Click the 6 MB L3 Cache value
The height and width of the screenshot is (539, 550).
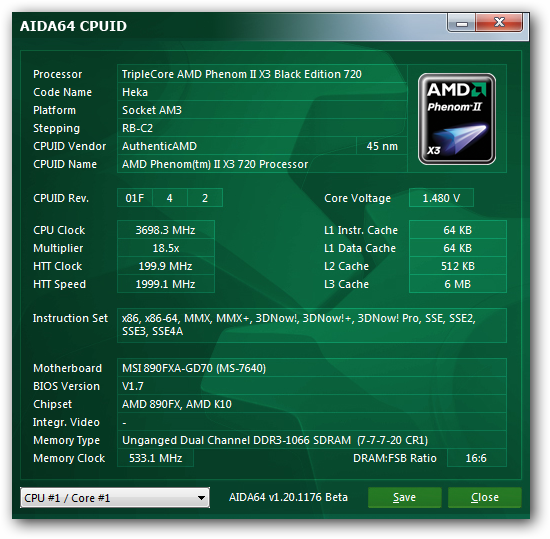458,284
